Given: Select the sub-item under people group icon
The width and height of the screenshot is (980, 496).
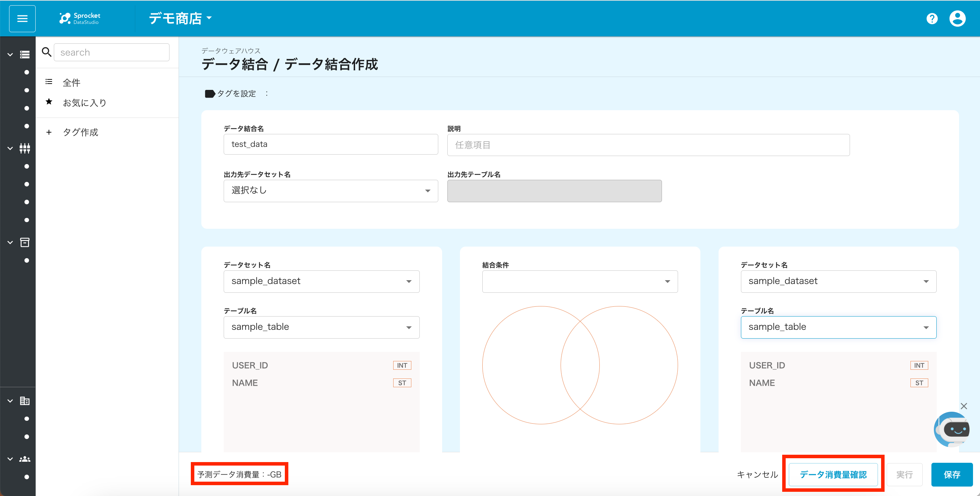Looking at the screenshot, I should coord(27,477).
